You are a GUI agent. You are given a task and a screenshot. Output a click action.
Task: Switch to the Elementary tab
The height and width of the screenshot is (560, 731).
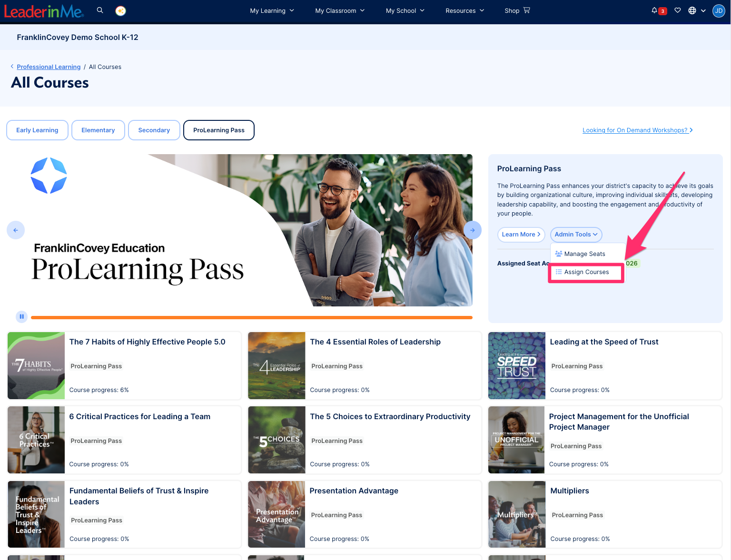point(98,130)
